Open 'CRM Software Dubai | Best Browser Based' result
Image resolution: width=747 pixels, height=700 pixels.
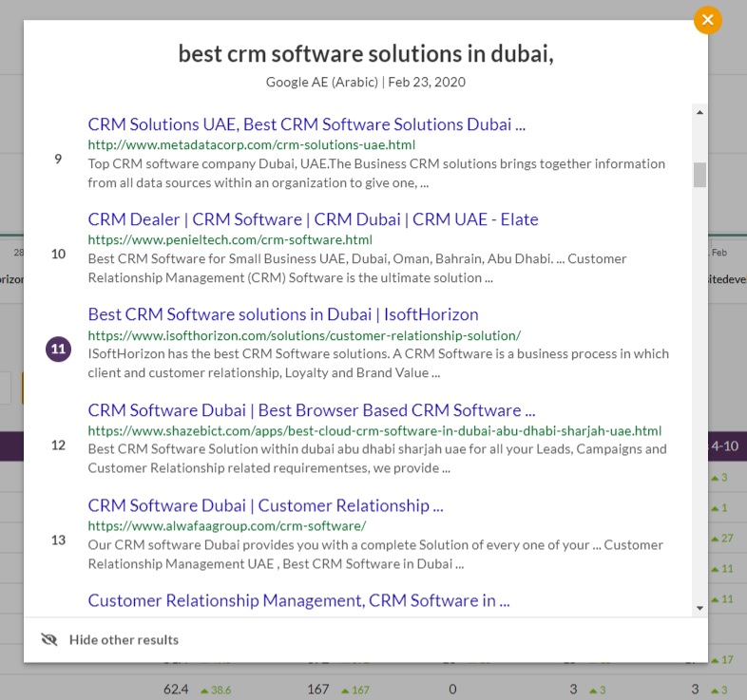(311, 410)
